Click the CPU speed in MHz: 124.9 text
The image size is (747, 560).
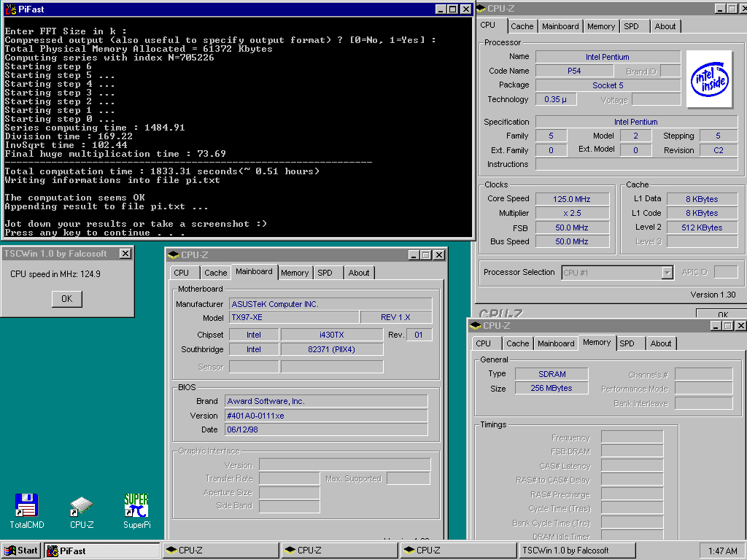(x=55, y=274)
